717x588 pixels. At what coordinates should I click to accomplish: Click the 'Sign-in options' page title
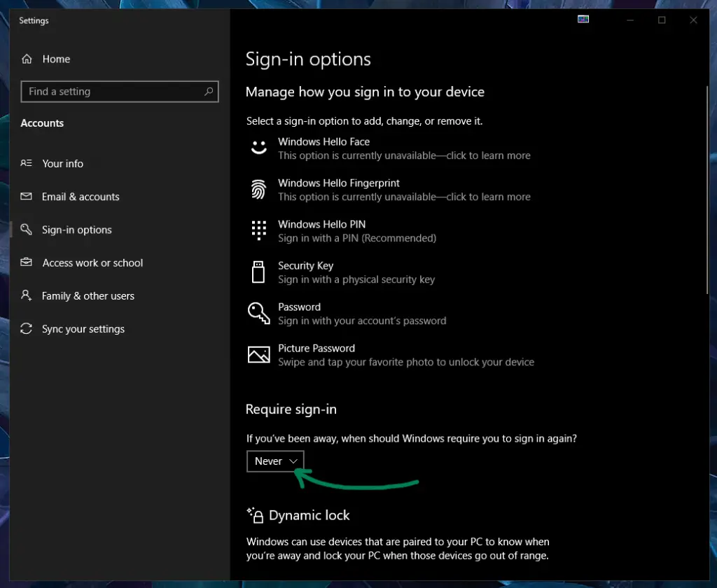coord(308,59)
